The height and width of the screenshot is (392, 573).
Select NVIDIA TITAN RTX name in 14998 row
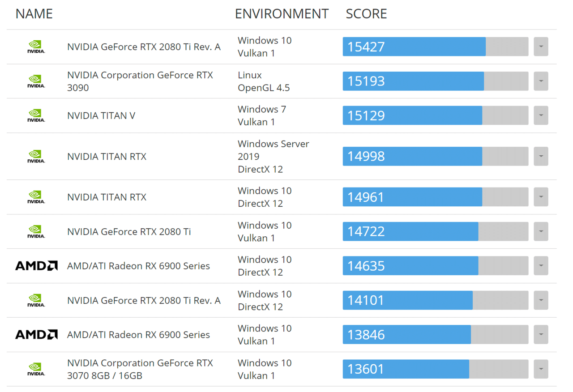107,157
